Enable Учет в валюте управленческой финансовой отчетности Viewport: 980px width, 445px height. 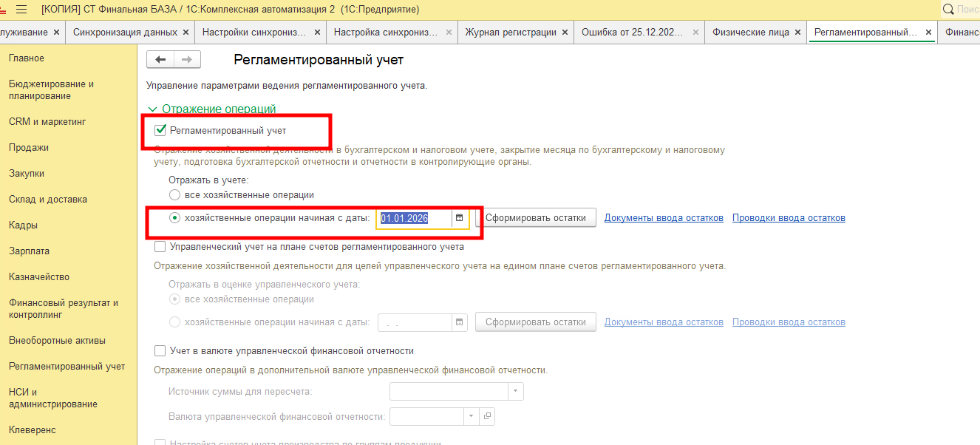click(x=160, y=351)
